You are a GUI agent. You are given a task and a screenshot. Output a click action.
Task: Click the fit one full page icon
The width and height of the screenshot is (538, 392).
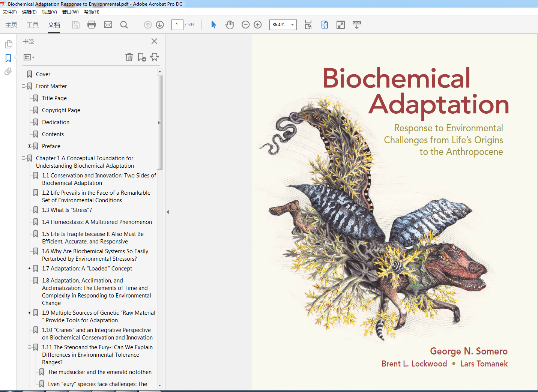325,25
